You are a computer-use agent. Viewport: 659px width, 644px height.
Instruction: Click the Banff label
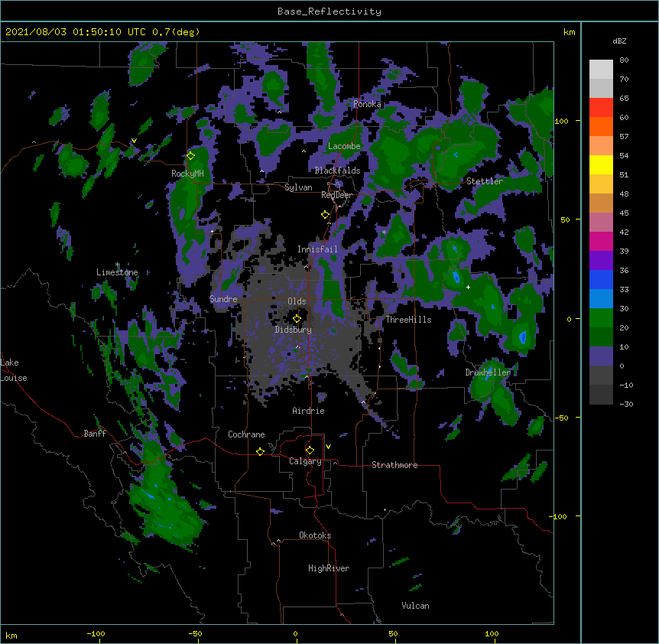click(95, 434)
